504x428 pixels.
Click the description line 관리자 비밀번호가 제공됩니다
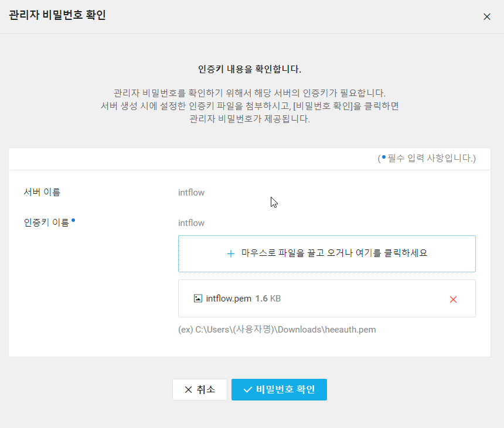(250, 119)
